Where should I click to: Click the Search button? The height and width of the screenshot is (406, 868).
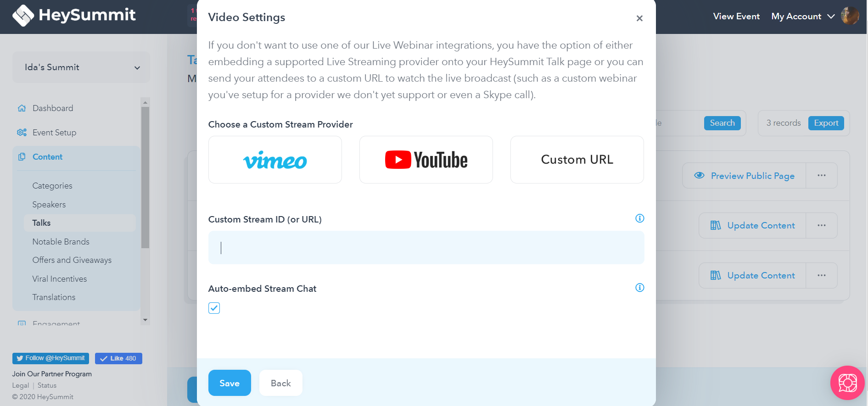tap(722, 123)
